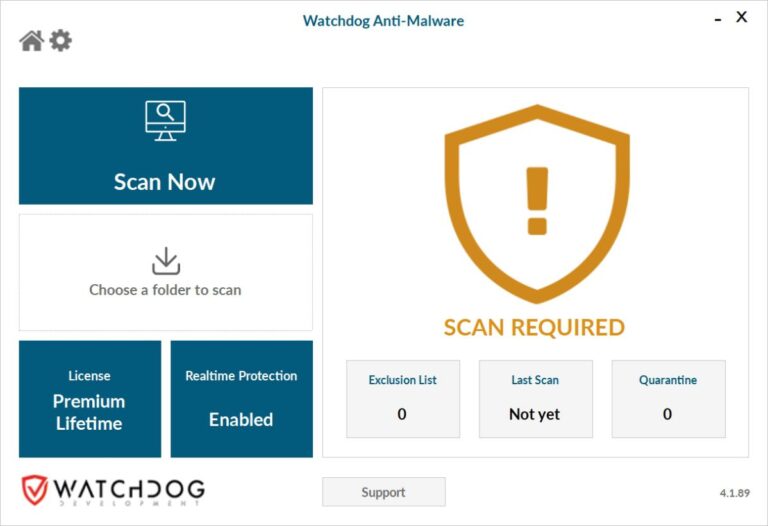This screenshot has width=768, height=526.
Task: Start a scan with Scan Now
Action: (x=166, y=146)
